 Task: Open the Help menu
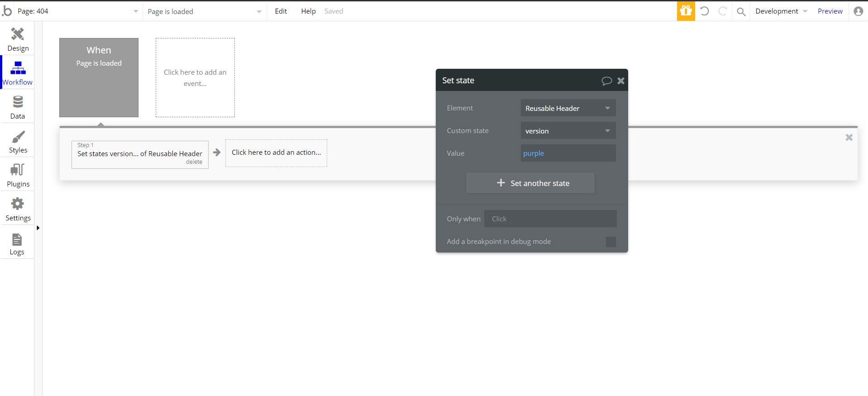tap(308, 11)
